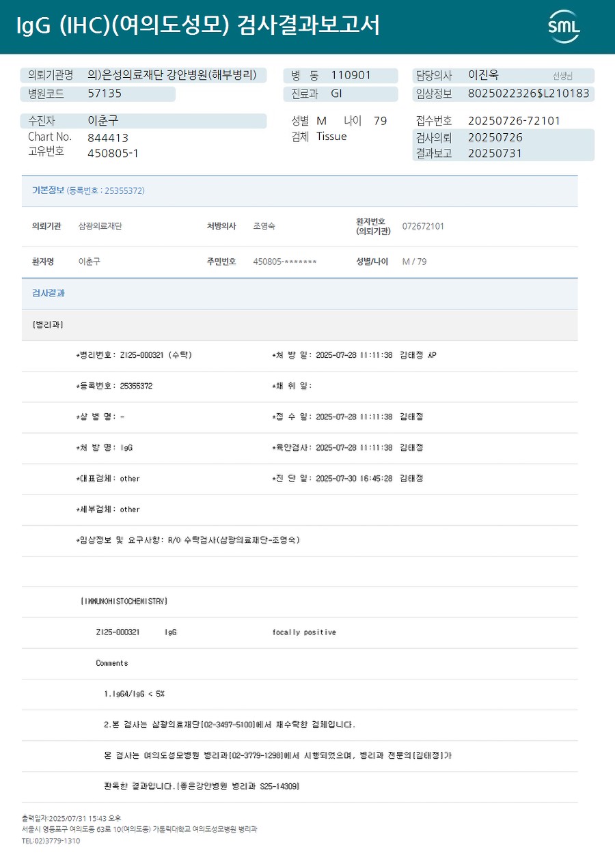Screen dimensions: 615x868
Task: Click the line mentioning 여의도성모병원 병리과[02-3779-1298]
Action: [278, 755]
